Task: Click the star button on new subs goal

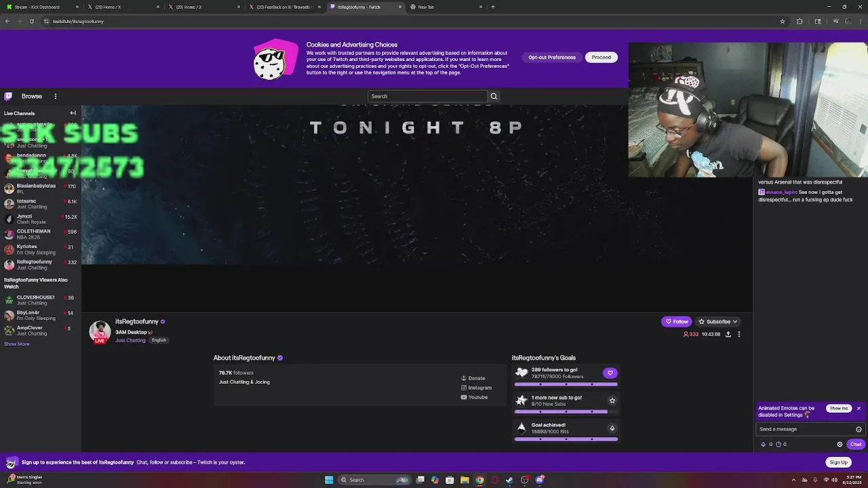Action: click(612, 401)
